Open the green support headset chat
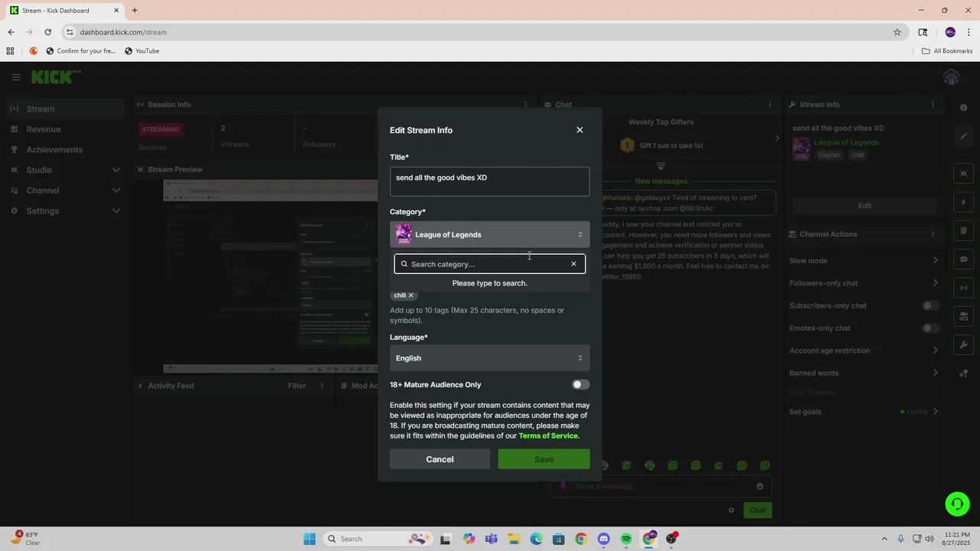 (x=957, y=504)
